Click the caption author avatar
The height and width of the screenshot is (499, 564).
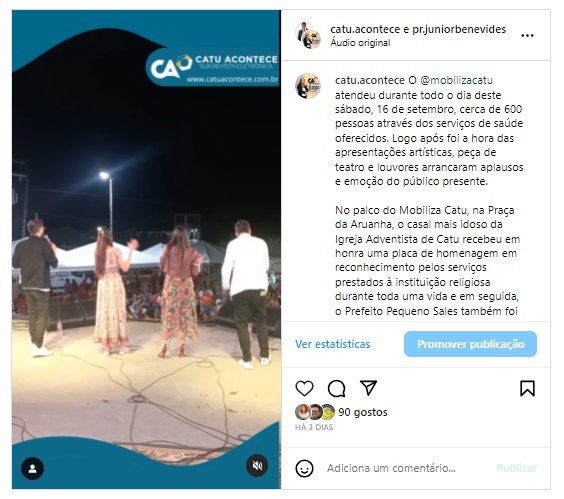(x=308, y=86)
